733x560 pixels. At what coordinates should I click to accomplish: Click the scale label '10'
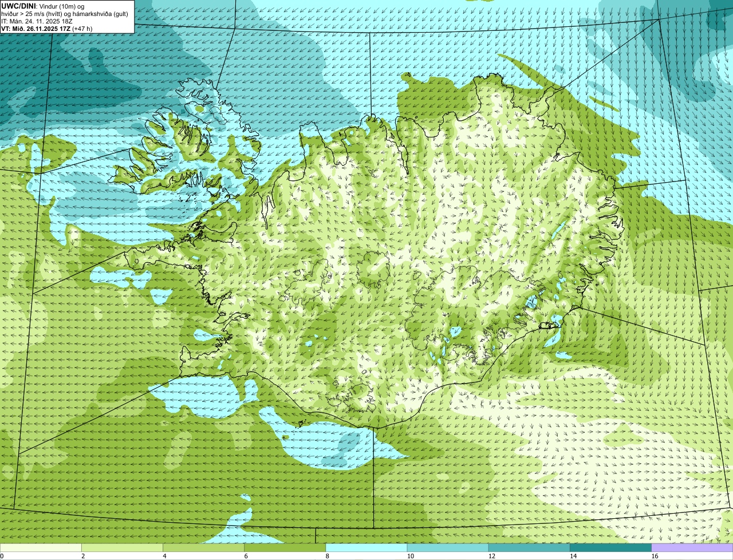coord(411,556)
